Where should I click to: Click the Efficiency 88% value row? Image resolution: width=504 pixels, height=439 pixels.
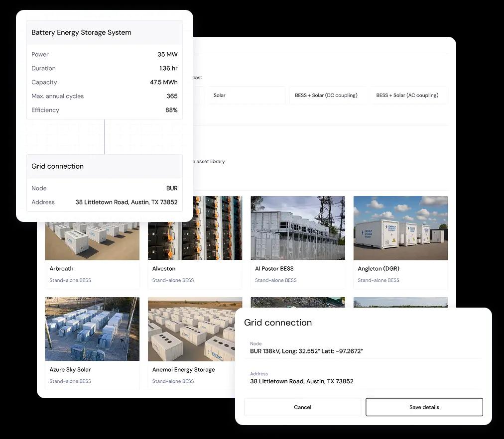[105, 110]
